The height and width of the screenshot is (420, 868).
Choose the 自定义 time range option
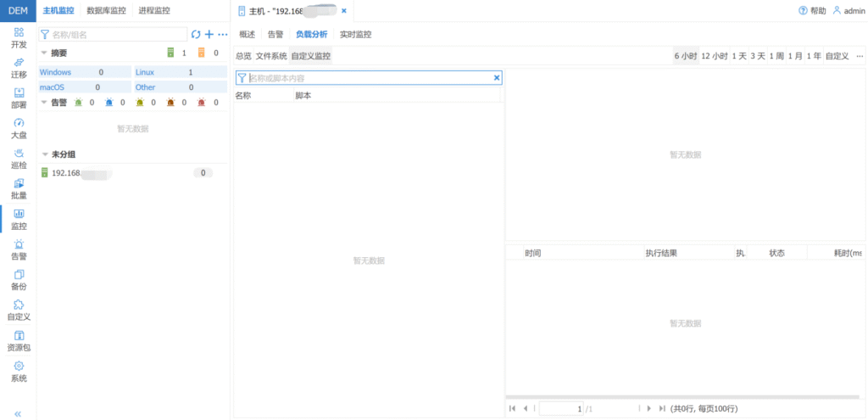pos(837,56)
